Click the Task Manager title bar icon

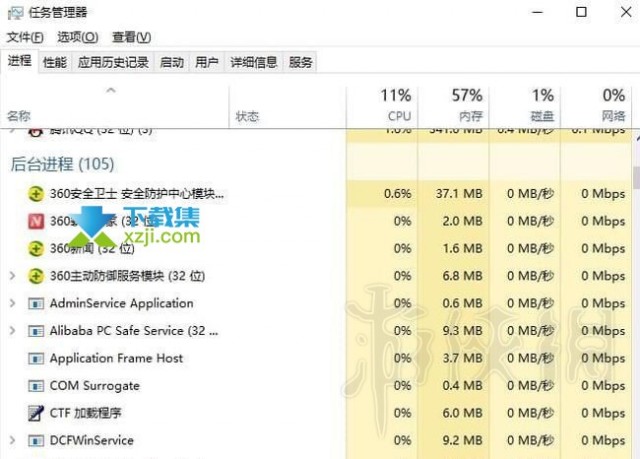[16, 13]
